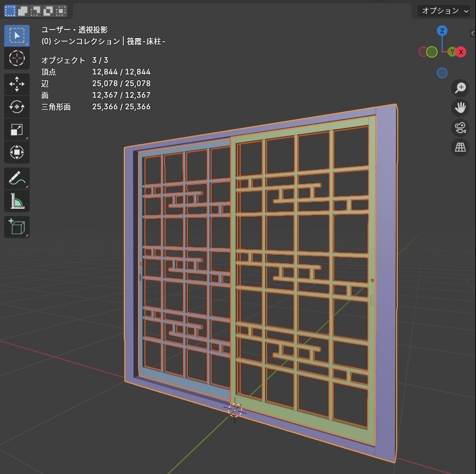Select the Measure tool
Image resolution: width=476 pixels, height=474 pixels.
point(16,201)
